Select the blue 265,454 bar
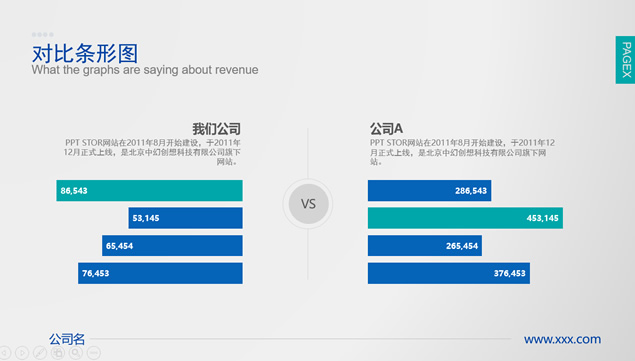 [x=425, y=246]
